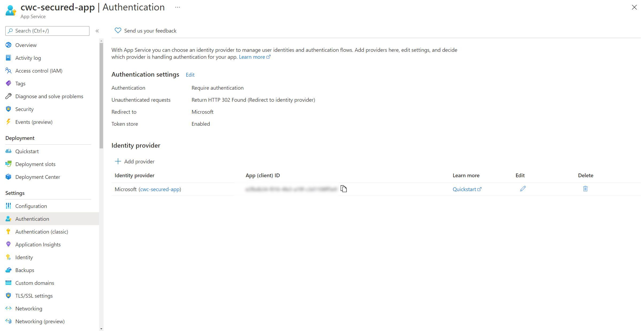The image size is (644, 331).
Task: Click Add provider button
Action: click(x=134, y=161)
